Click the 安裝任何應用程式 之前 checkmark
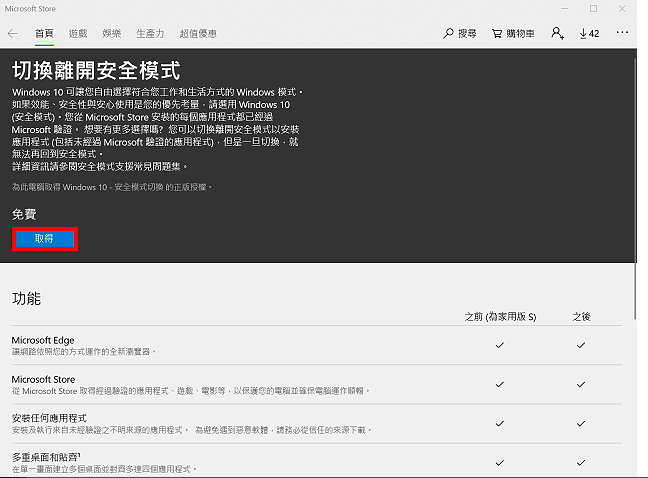648x478 pixels. pos(500,423)
